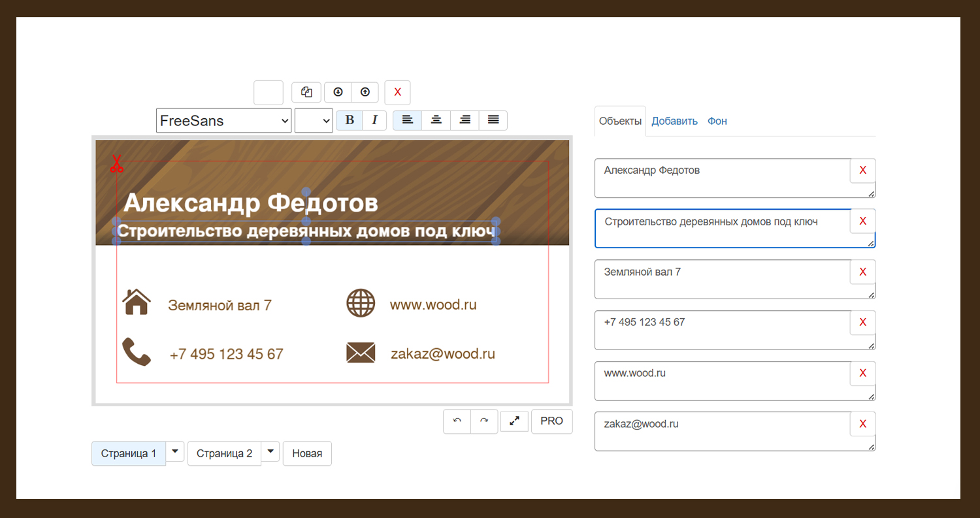
Task: Delete selected object with red X toolbar button
Action: [x=397, y=92]
